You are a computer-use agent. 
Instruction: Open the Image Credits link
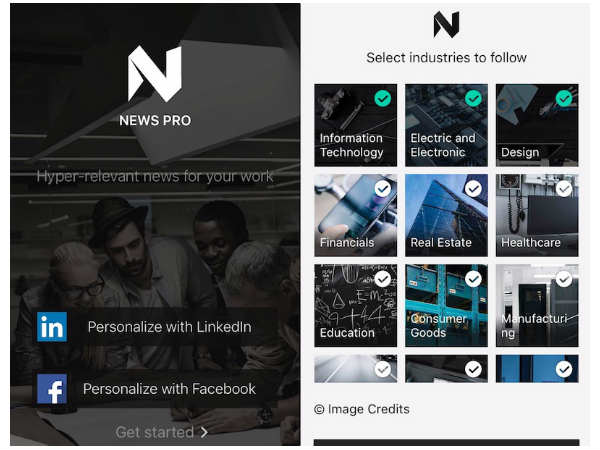368,409
